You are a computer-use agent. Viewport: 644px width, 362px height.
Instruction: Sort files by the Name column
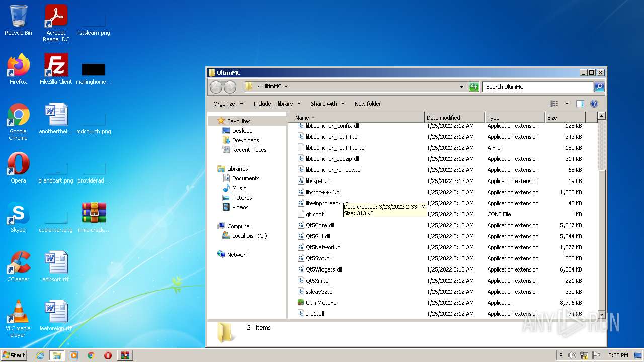tap(357, 118)
